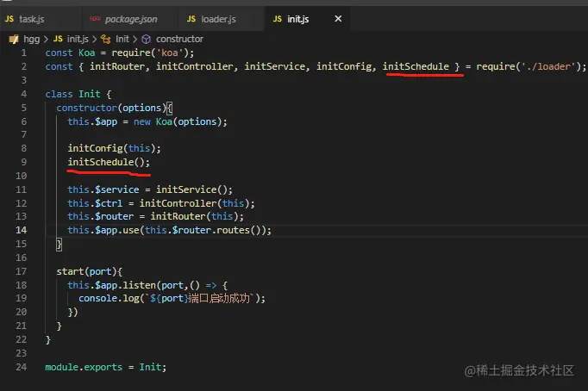Viewport: 588px width, 391px height.
Task: Open constructor breadcrumb item
Action: tap(179, 39)
